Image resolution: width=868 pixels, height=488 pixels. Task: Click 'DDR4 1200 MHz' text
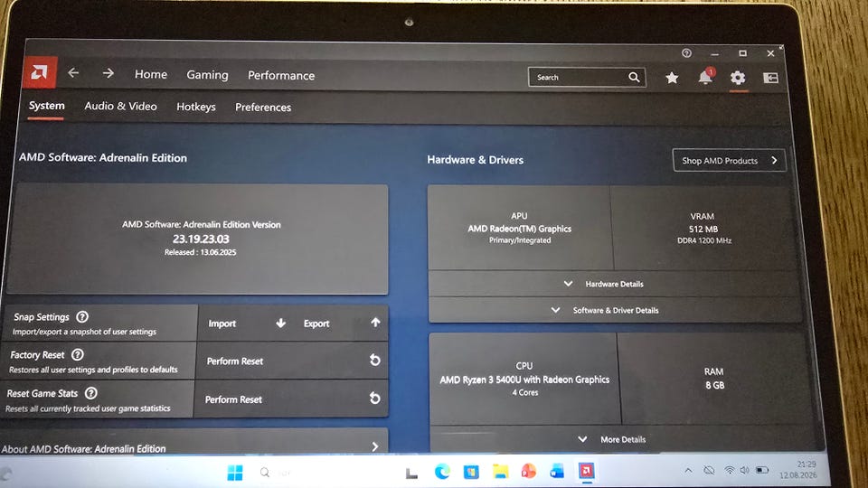point(704,240)
